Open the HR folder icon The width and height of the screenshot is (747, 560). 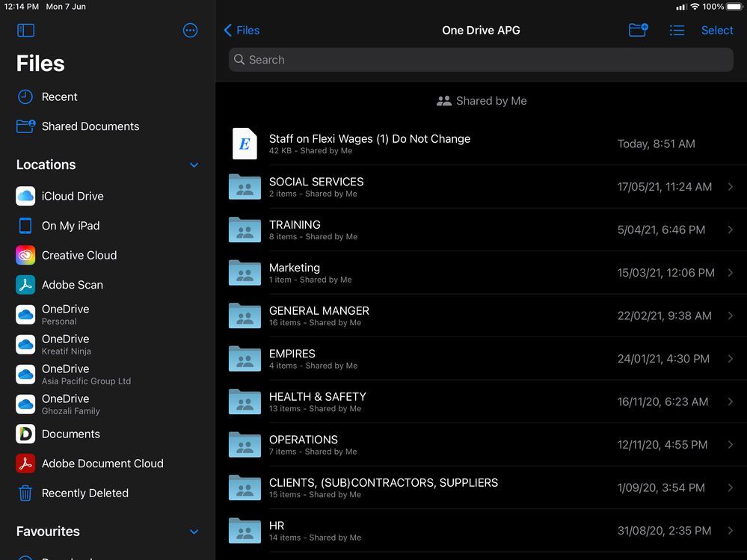coord(245,531)
